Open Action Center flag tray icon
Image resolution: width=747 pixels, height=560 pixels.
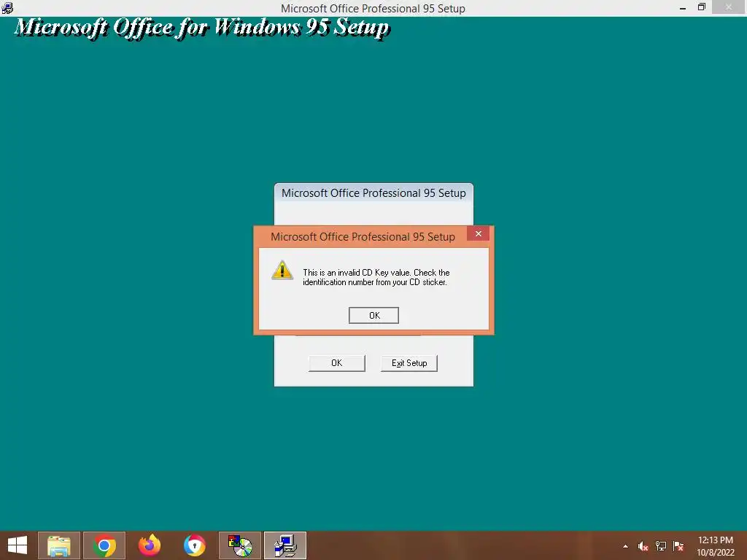(x=678, y=546)
